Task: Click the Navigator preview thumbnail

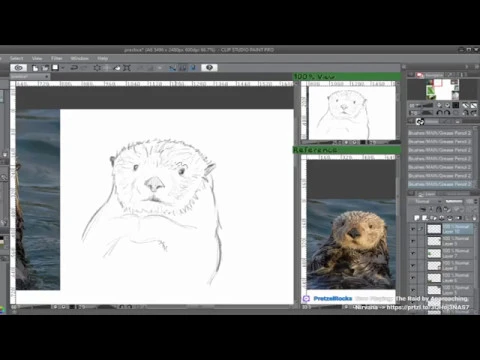Action: (x=443, y=89)
